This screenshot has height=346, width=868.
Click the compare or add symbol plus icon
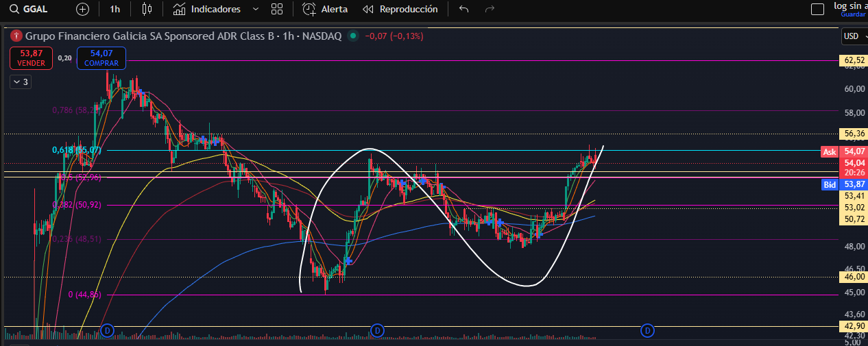pyautogui.click(x=83, y=9)
